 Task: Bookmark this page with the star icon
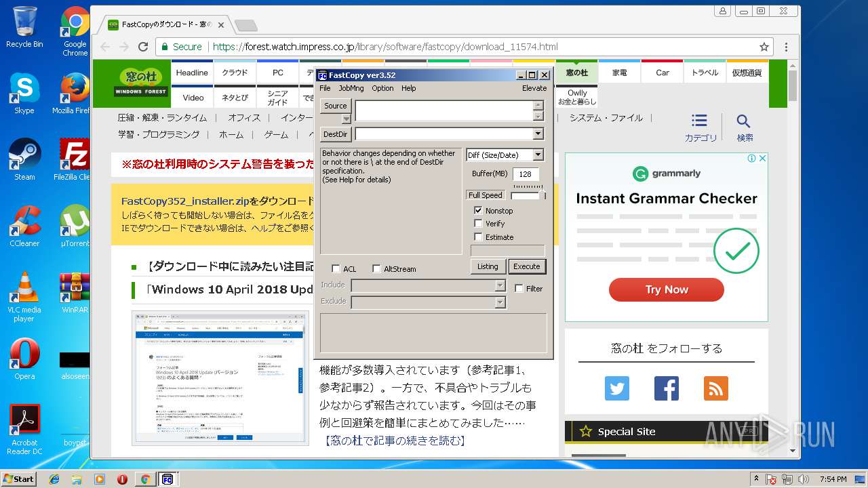(x=764, y=47)
